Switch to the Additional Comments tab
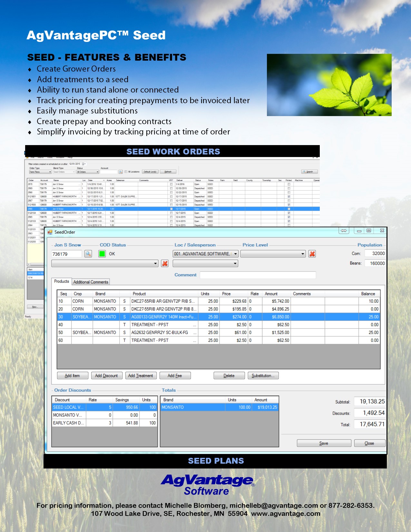This screenshot has width=411, height=532. pos(91,282)
